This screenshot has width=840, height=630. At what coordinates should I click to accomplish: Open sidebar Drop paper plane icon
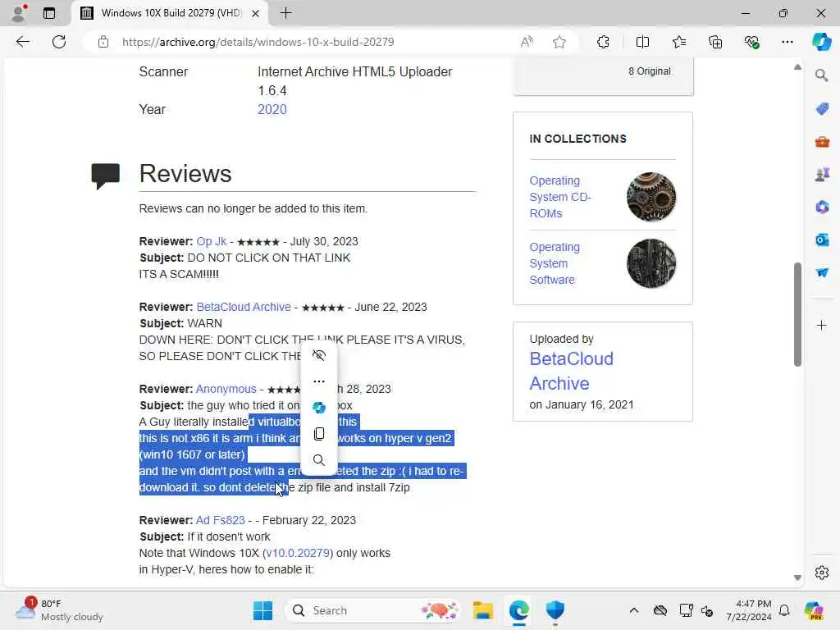click(x=822, y=272)
